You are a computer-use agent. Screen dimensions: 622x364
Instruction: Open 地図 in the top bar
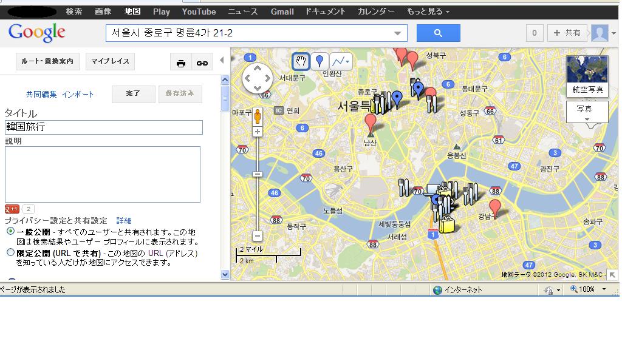pyautogui.click(x=132, y=12)
